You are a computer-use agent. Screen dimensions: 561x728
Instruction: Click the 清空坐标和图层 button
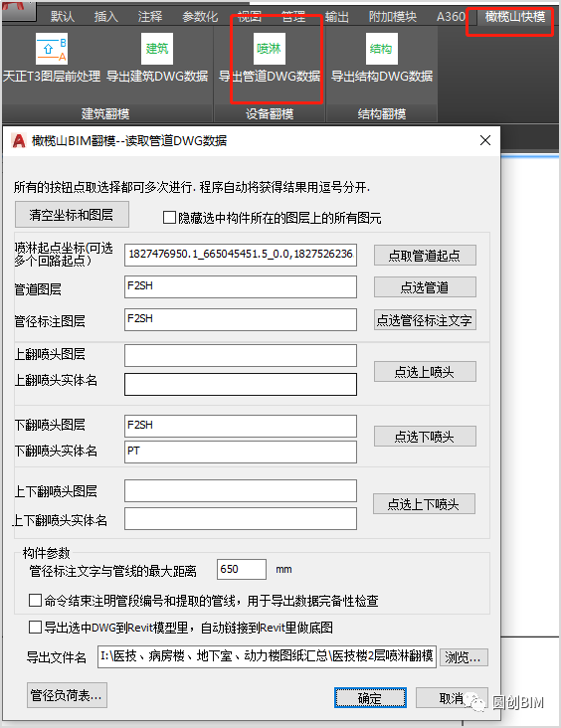[x=72, y=215]
